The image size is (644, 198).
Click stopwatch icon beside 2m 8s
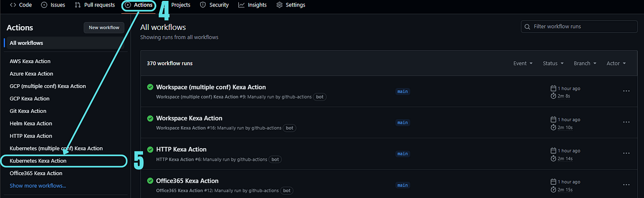coord(553,96)
